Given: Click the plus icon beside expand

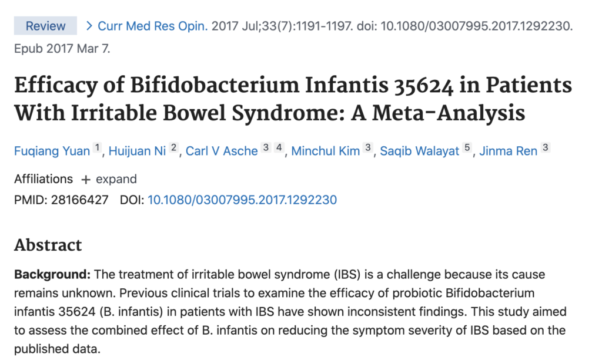Looking at the screenshot, I should pos(86,180).
